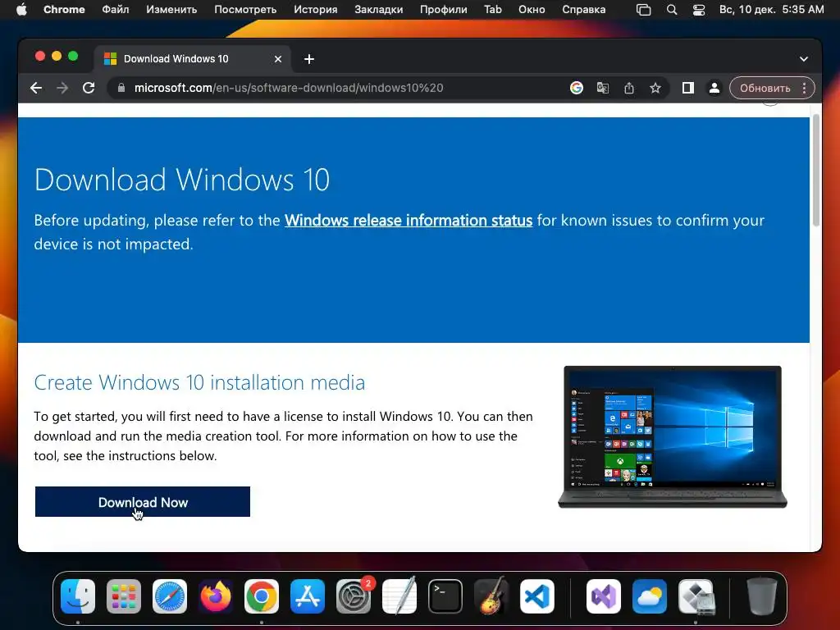Open the Google icon in address bar
Screen dimensions: 840x630
click(x=577, y=88)
